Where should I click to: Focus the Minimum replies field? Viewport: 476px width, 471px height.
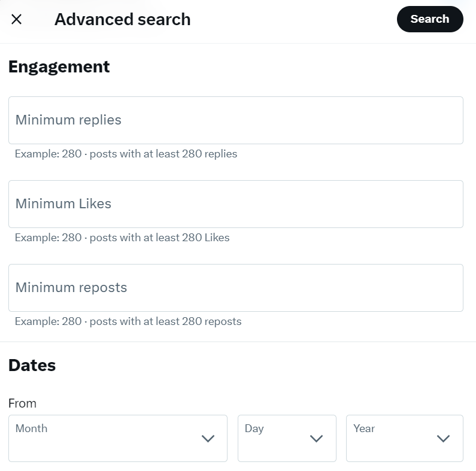pyautogui.click(x=235, y=120)
